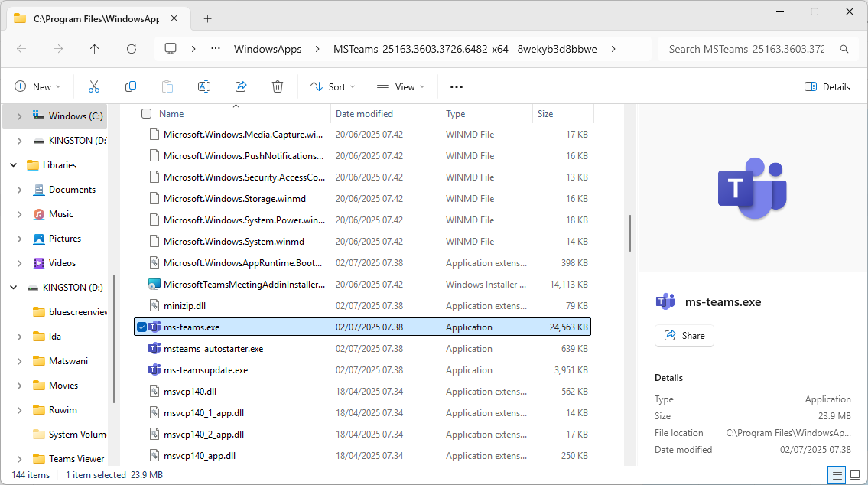
Task: Select all files via the Name header checkbox
Action: [x=145, y=113]
